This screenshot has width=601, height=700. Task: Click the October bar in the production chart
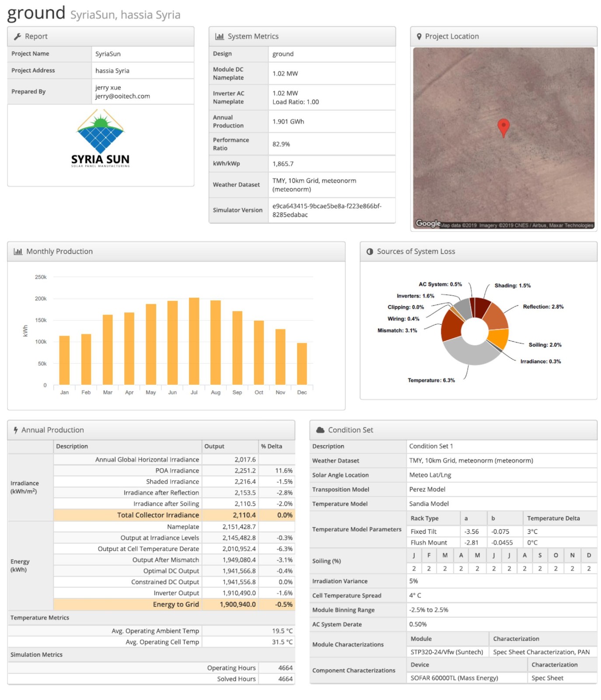[x=259, y=353]
